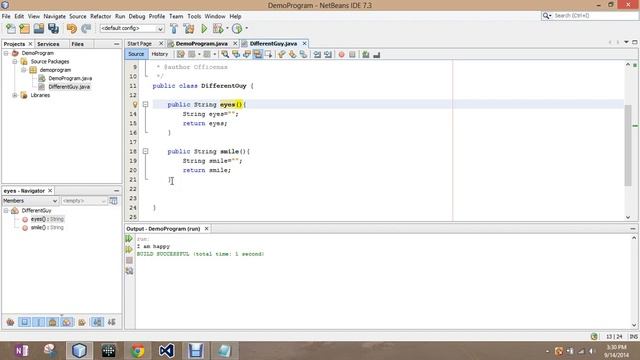Viewport: 640px width, 360px height.
Task: Expand the Libraries tree node
Action: [x=15, y=95]
